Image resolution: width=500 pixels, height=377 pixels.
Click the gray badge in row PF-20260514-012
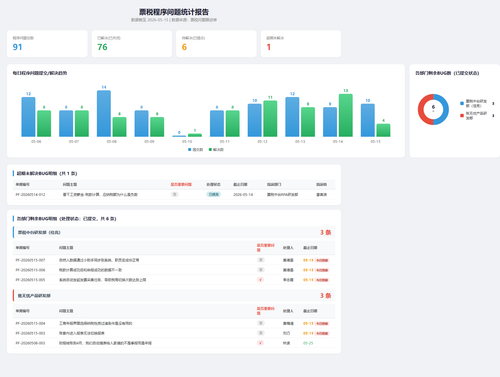click(174, 194)
